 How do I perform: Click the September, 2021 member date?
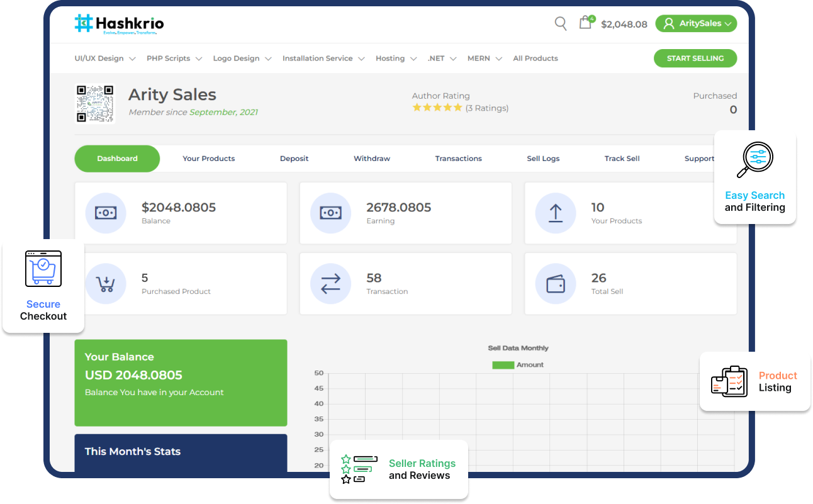[x=223, y=113]
